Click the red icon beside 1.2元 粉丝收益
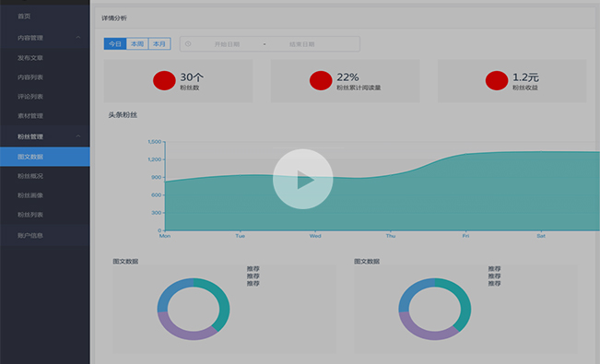 [x=497, y=80]
